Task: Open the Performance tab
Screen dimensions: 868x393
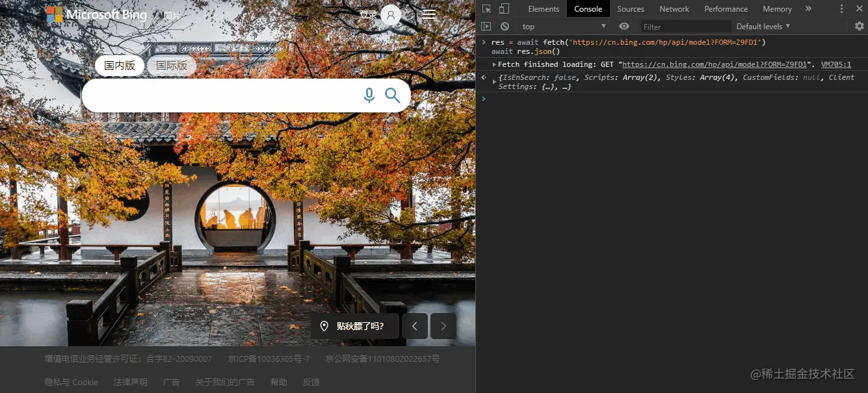Action: pyautogui.click(x=726, y=9)
